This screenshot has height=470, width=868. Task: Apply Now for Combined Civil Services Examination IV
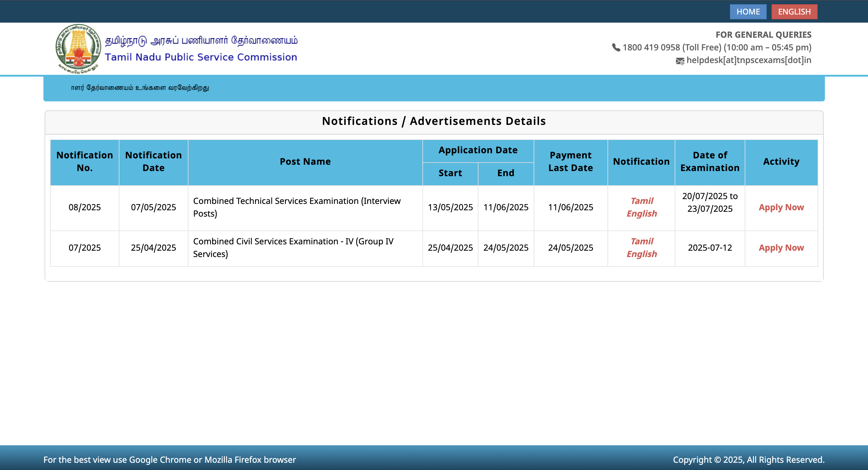coord(781,248)
